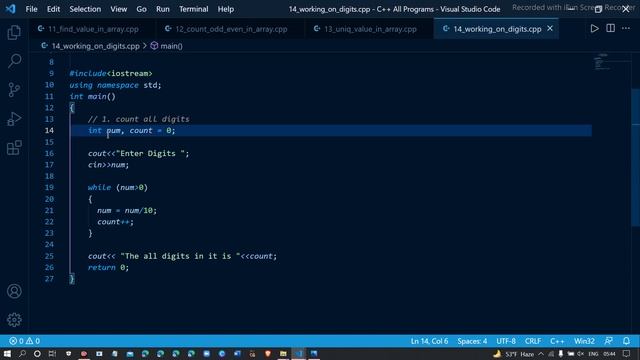The height and width of the screenshot is (360, 640).
Task: Toggle the muted volume tray icon
Action: pos(580,354)
